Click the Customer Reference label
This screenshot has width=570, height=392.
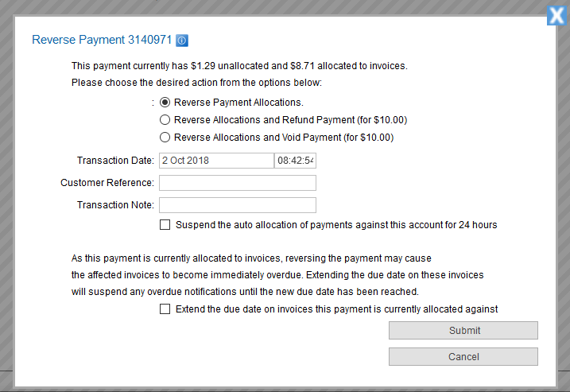click(107, 183)
